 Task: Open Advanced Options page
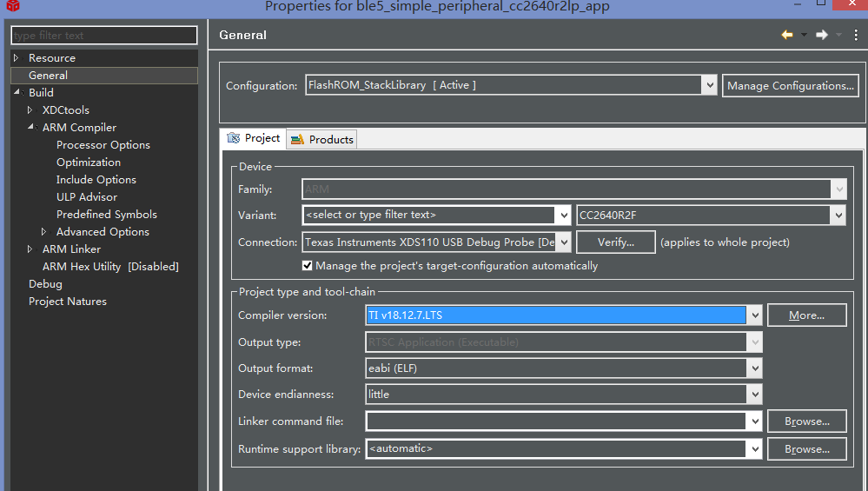point(103,231)
